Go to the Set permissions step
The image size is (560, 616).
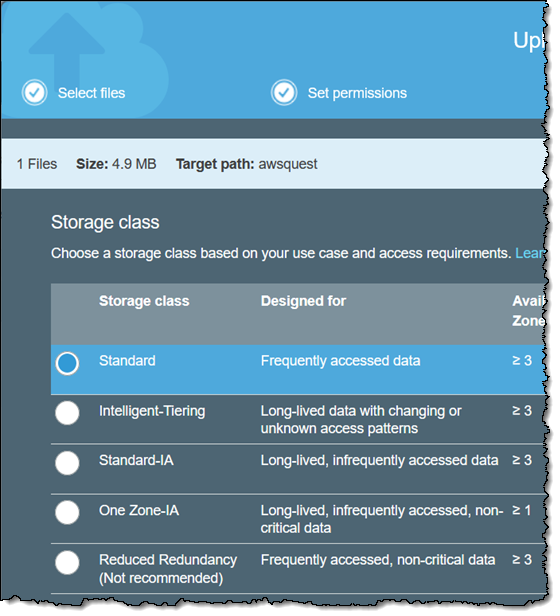[357, 93]
